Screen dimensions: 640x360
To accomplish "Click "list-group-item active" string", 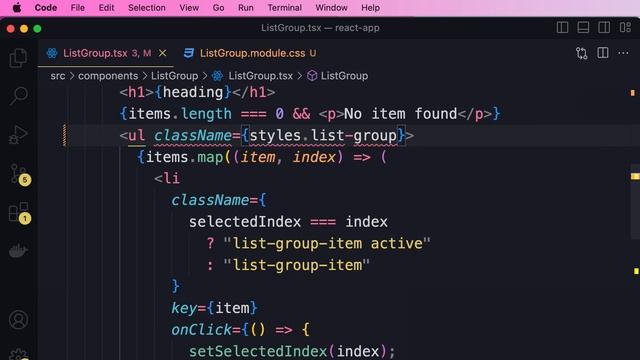I will [327, 244].
